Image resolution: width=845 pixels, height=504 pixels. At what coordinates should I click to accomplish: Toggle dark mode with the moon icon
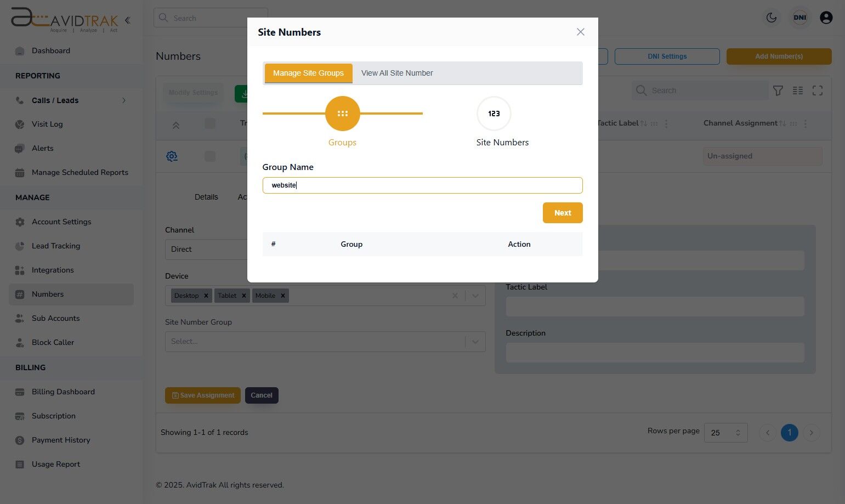772,18
